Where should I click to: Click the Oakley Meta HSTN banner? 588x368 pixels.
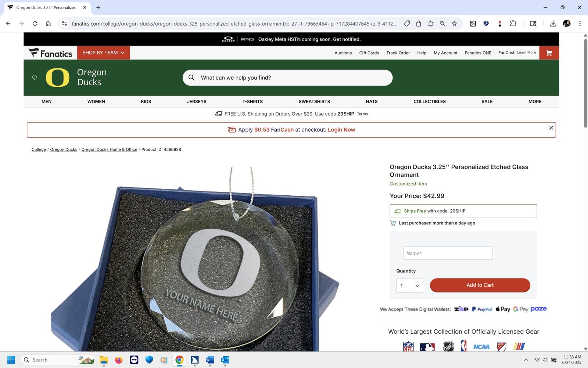click(291, 39)
